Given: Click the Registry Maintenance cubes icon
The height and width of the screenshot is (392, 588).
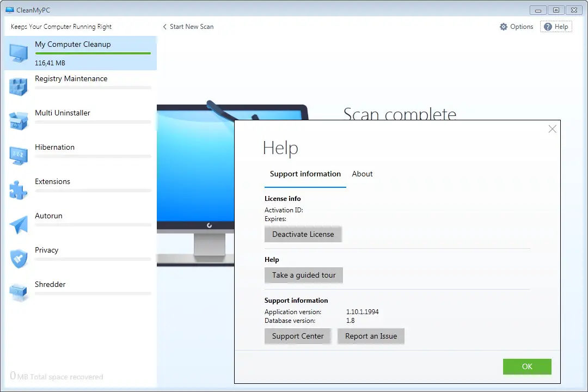Looking at the screenshot, I should point(19,87).
